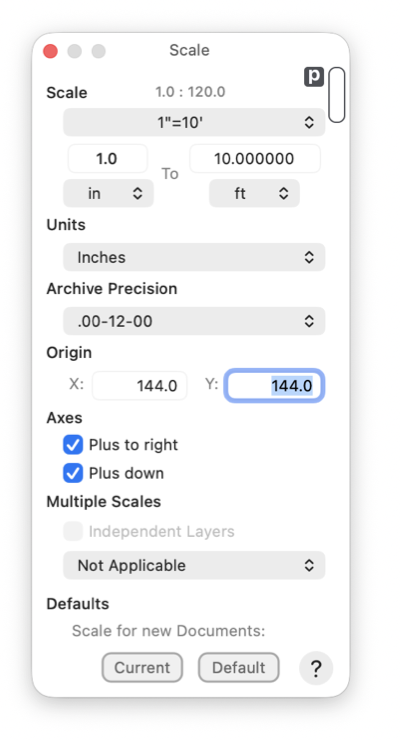Toggle the Plus to right checkbox
This screenshot has height=740, width=400.
[73, 445]
